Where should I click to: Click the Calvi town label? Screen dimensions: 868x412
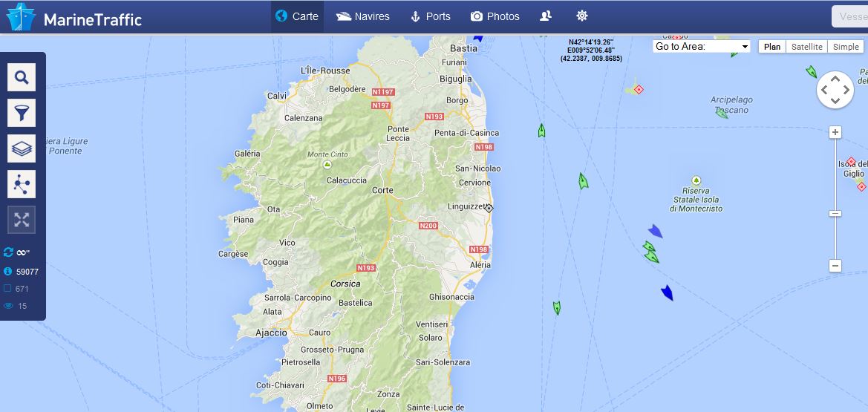coord(277,95)
